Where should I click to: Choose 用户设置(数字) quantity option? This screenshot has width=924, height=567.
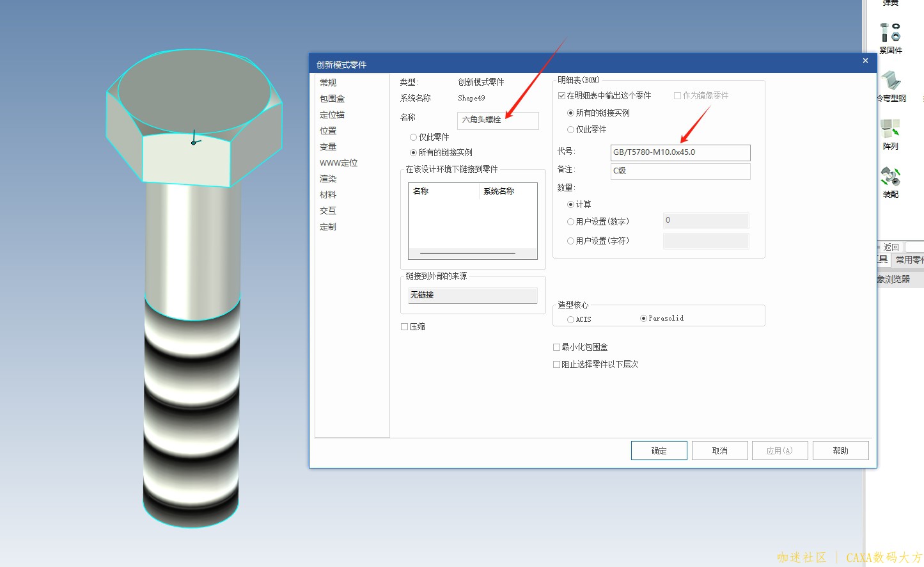point(570,222)
